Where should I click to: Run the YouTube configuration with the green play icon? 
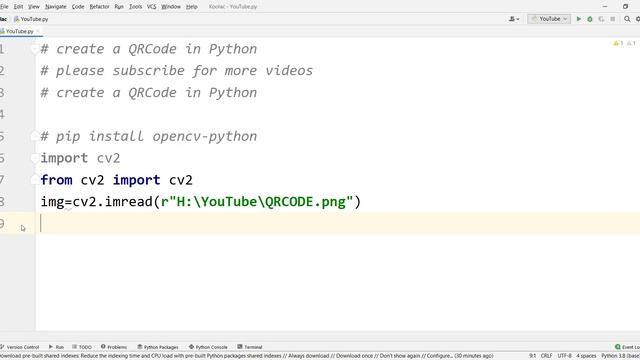pyautogui.click(x=578, y=19)
